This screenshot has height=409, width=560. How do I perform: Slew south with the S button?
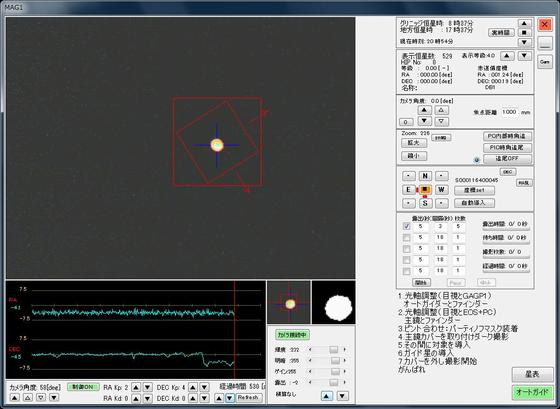(425, 203)
